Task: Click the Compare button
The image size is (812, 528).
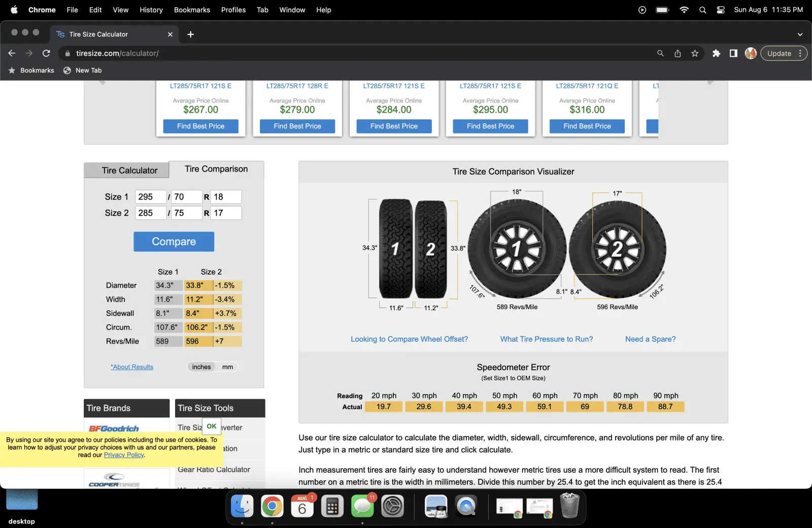Action: (174, 242)
